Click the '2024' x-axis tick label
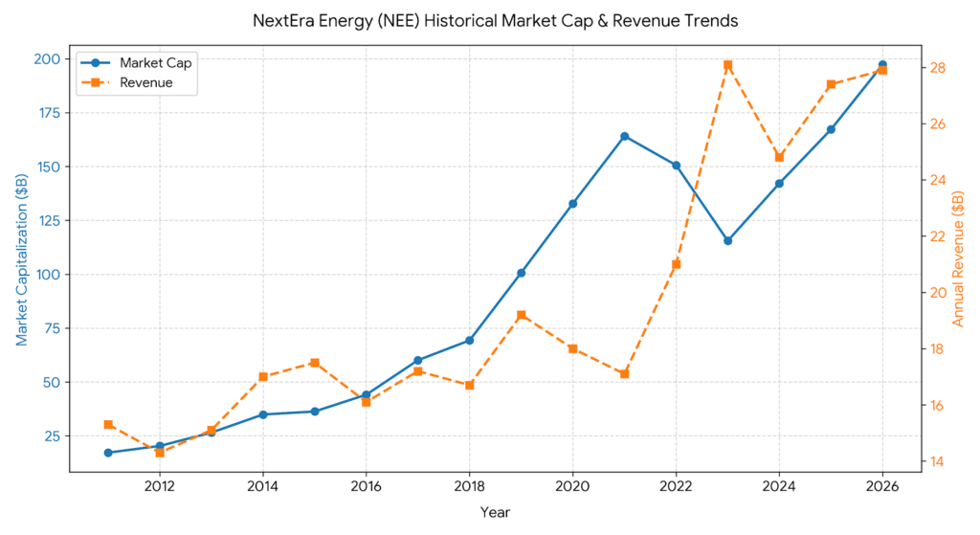This screenshot has width=980, height=535. (779, 486)
